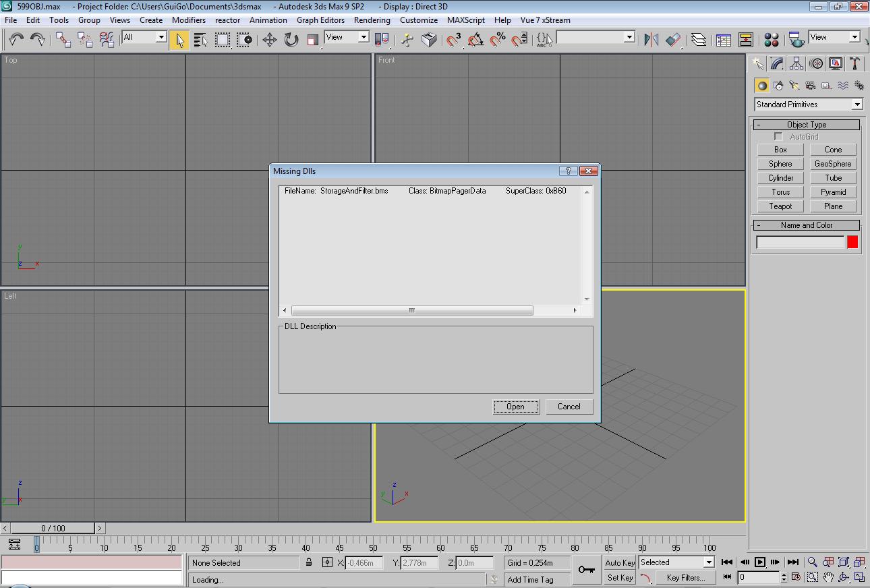Toggle Set Key animation mode

coord(620,578)
